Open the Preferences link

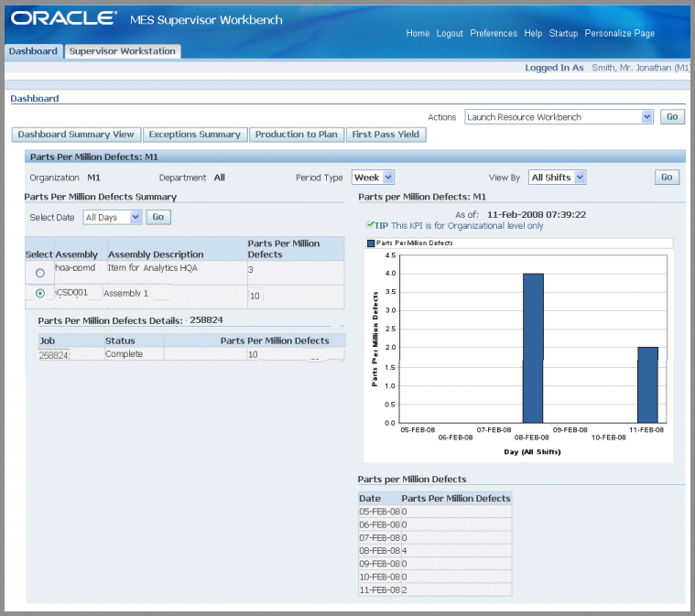tap(494, 33)
